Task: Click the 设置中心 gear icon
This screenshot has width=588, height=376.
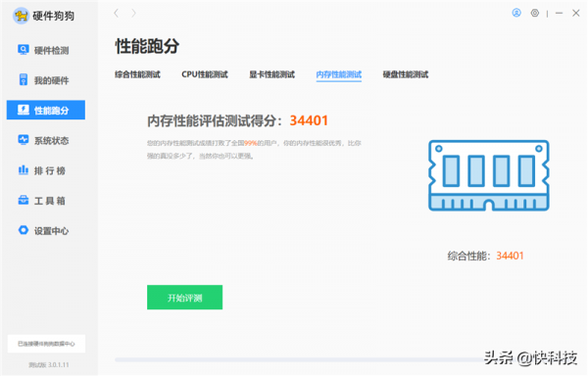Action: (24, 230)
